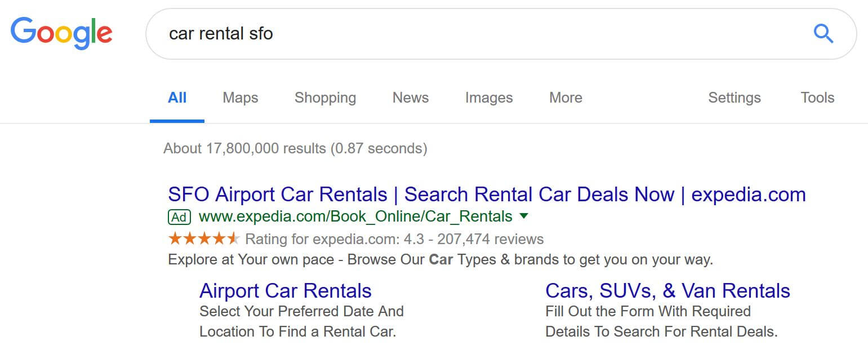
Task: Open the Settings menu
Action: [x=734, y=98]
